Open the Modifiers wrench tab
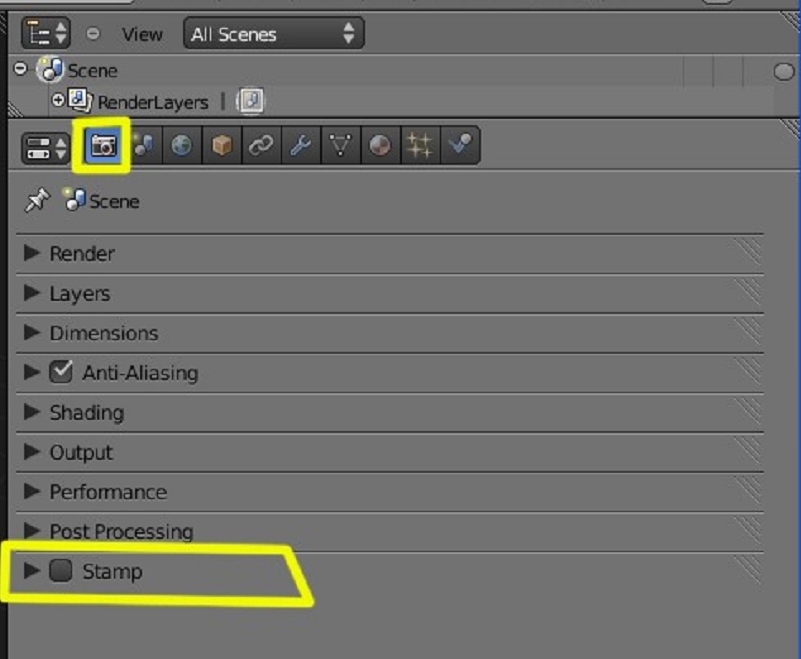 [301, 146]
